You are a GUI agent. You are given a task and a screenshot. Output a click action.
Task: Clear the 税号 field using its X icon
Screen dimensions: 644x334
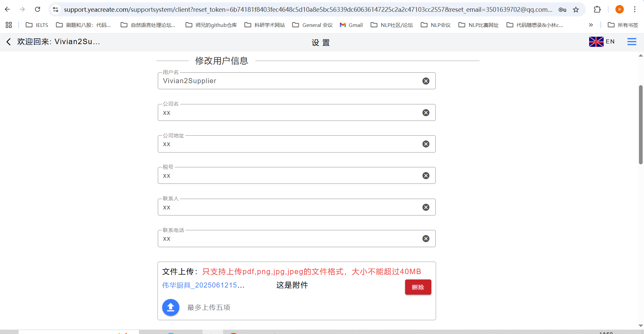[x=426, y=176]
